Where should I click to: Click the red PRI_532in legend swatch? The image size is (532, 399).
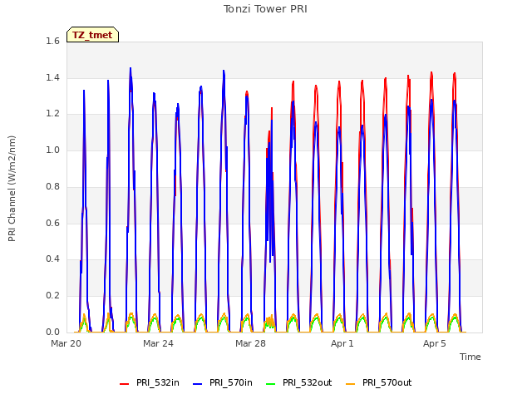124,384
